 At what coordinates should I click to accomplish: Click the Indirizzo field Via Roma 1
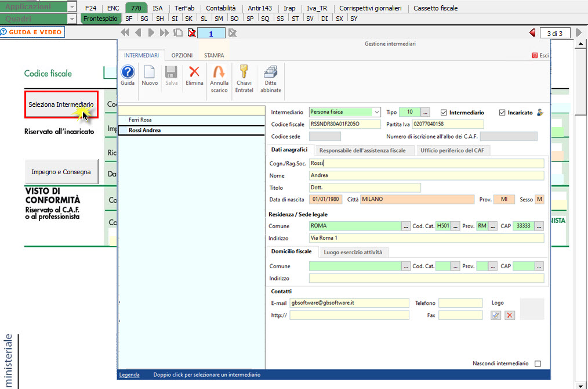point(426,238)
